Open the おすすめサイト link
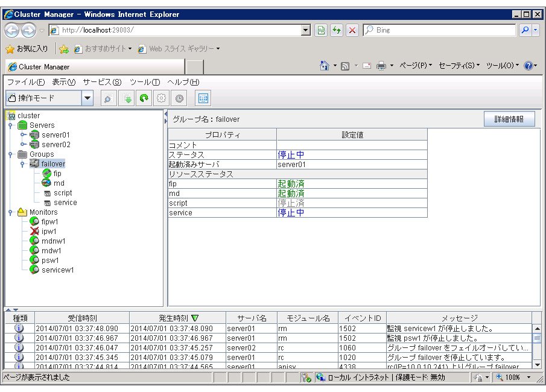This screenshot has width=546, height=392. click(103, 49)
